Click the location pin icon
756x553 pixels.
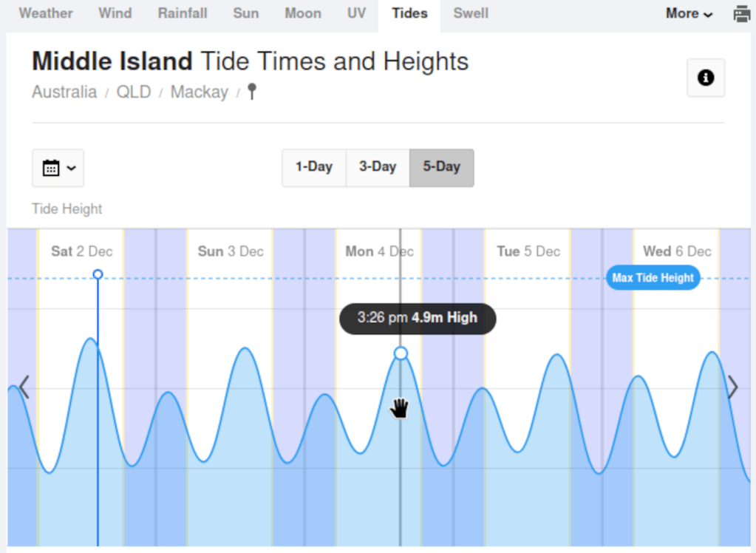pos(252,92)
